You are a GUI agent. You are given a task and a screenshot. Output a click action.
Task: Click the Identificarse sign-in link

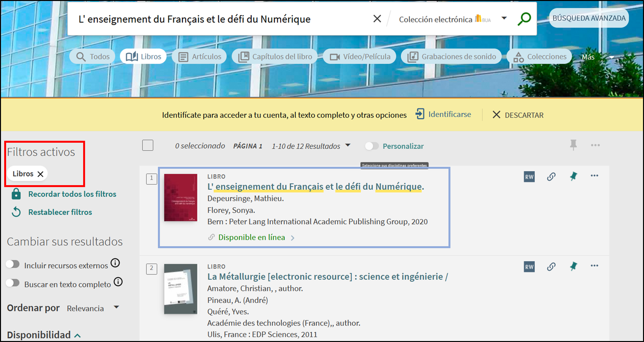pos(449,115)
